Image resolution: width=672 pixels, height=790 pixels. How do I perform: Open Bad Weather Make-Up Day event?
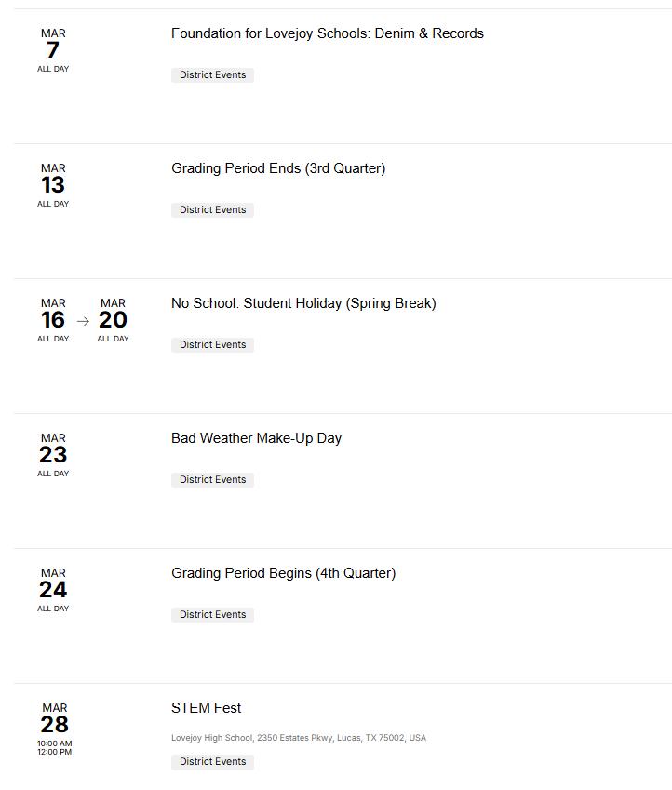coord(256,439)
